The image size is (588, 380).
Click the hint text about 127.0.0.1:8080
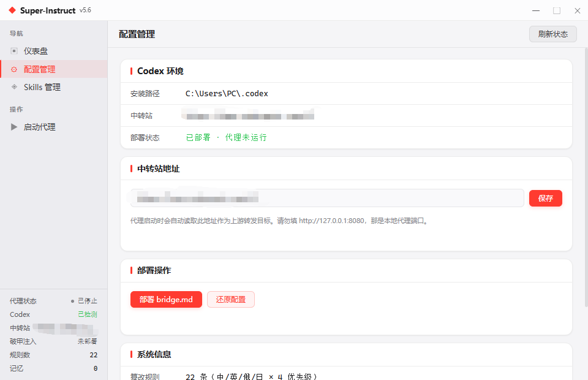[x=280, y=221]
